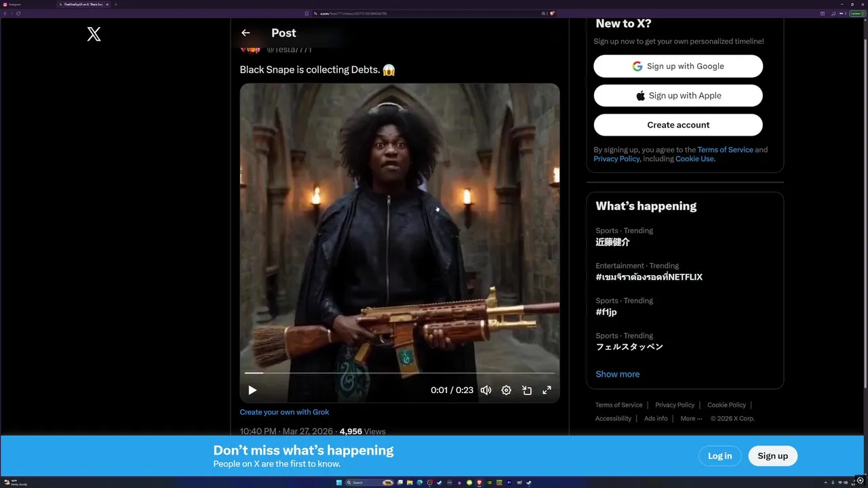The height and width of the screenshot is (488, 868).
Task: Mute the video using the speaker icon
Action: 486,390
